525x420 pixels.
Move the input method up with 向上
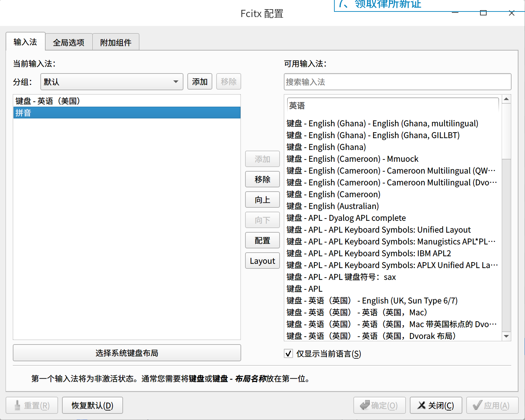[262, 199]
